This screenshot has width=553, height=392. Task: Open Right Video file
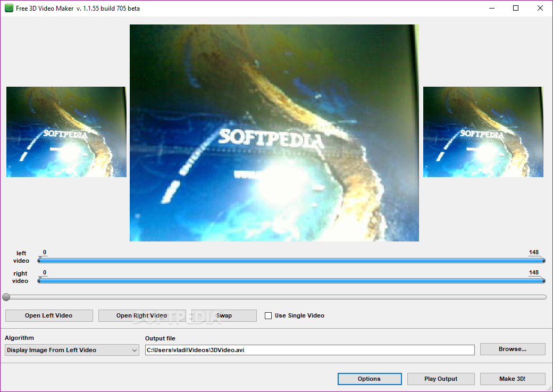coord(142,315)
